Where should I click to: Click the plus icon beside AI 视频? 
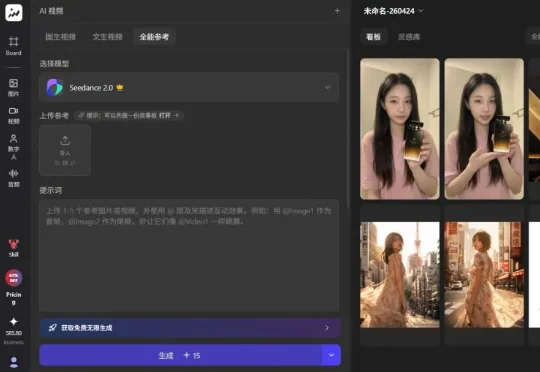point(337,11)
